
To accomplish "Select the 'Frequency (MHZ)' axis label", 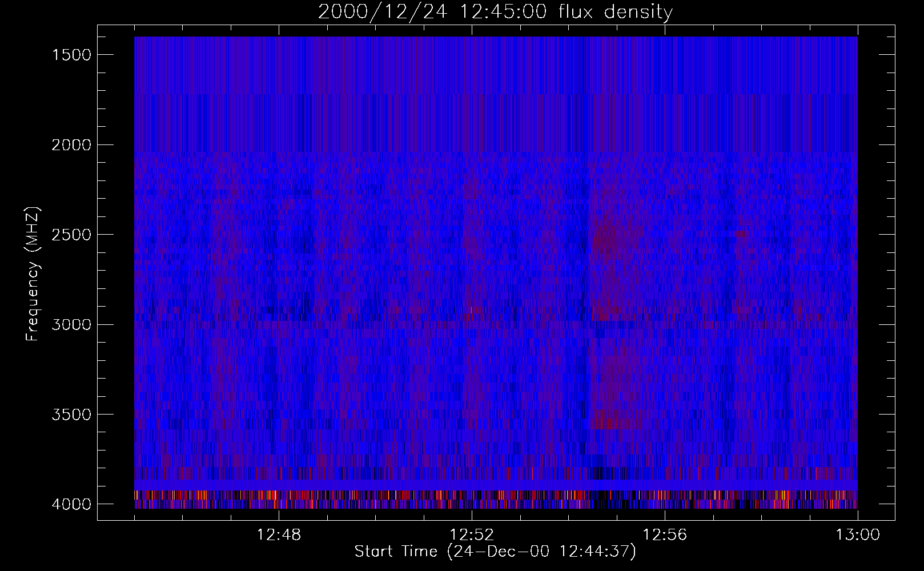I will (x=33, y=274).
